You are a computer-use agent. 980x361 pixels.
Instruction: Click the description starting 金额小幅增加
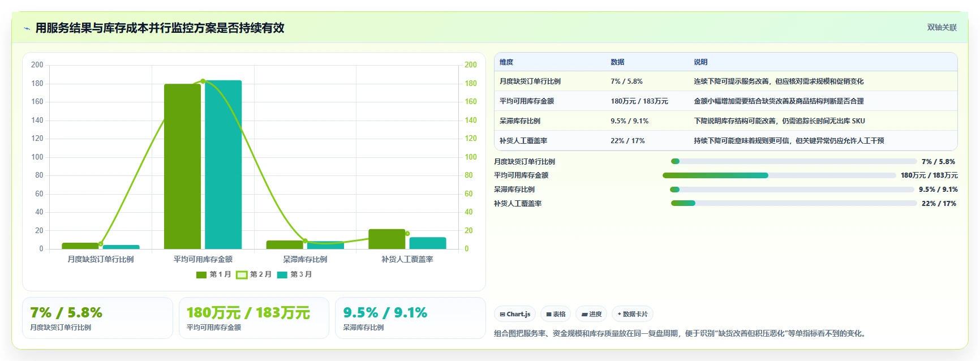779,101
